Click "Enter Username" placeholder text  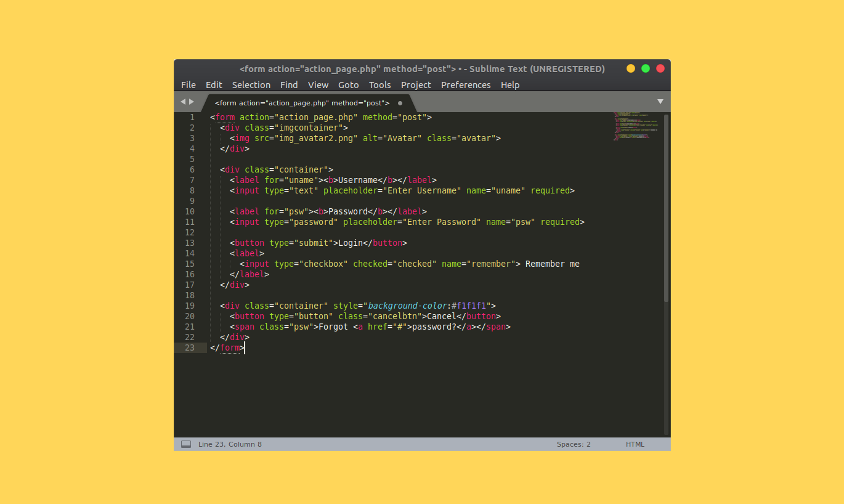422,190
